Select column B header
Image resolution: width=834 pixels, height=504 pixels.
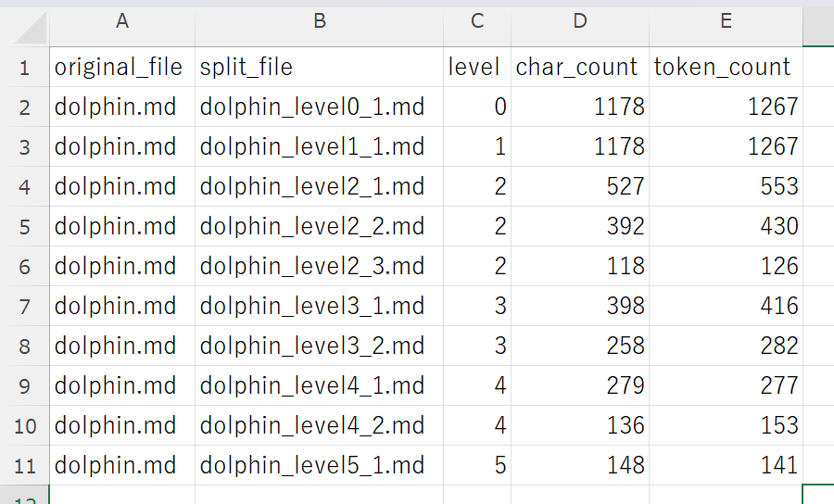tap(319, 21)
